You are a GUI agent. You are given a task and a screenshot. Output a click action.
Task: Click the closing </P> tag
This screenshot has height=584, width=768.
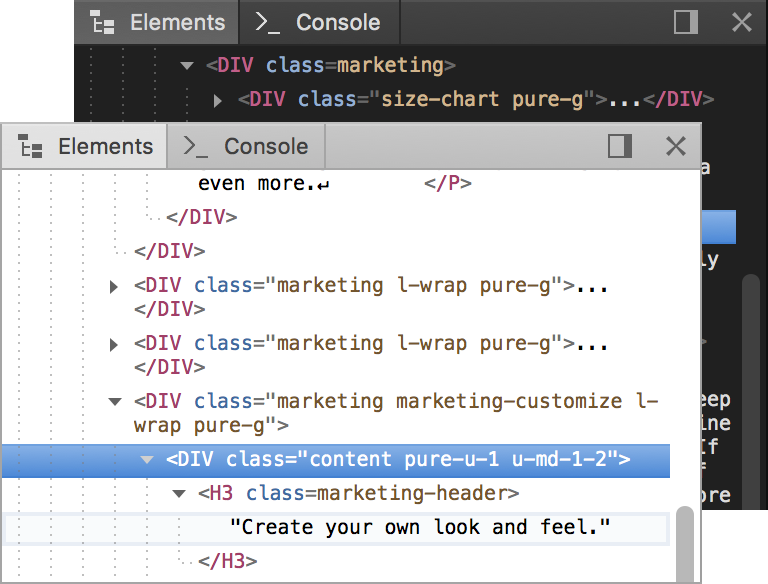click(x=448, y=184)
